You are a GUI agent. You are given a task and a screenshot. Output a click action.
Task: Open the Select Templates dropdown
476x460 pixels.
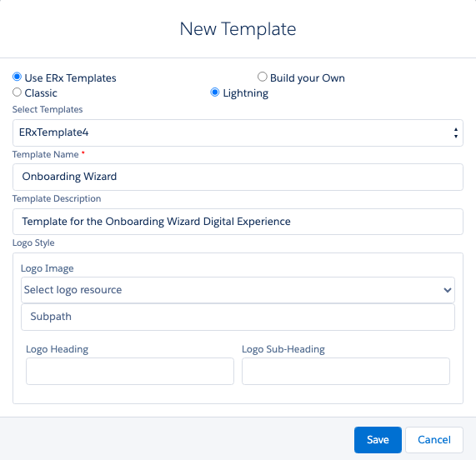238,132
